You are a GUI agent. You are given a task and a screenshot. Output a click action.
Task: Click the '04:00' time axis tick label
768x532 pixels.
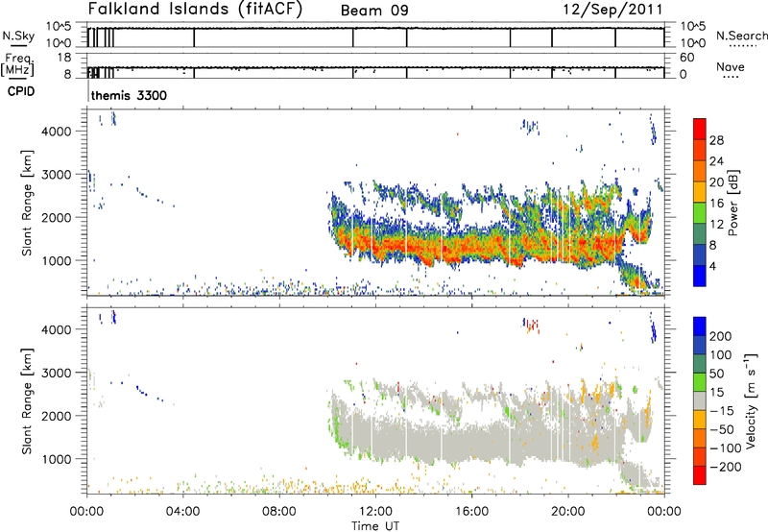tap(182, 511)
